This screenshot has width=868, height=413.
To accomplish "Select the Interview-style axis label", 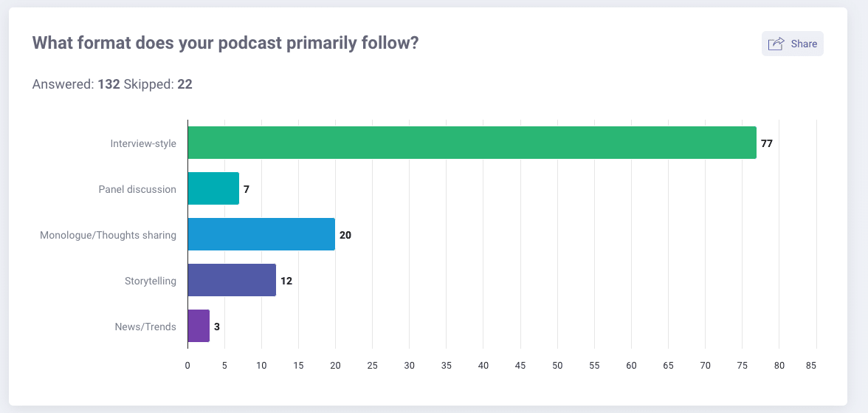I will click(x=143, y=143).
